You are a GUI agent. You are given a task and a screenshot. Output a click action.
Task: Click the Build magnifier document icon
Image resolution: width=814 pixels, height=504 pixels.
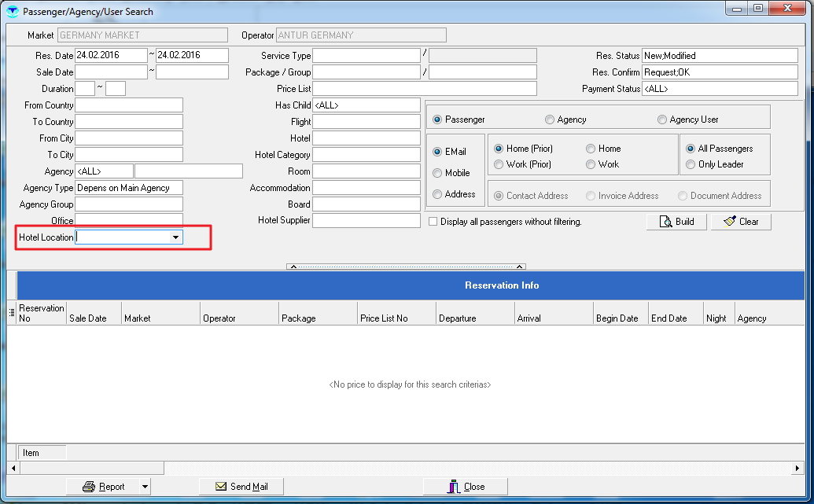coord(665,222)
